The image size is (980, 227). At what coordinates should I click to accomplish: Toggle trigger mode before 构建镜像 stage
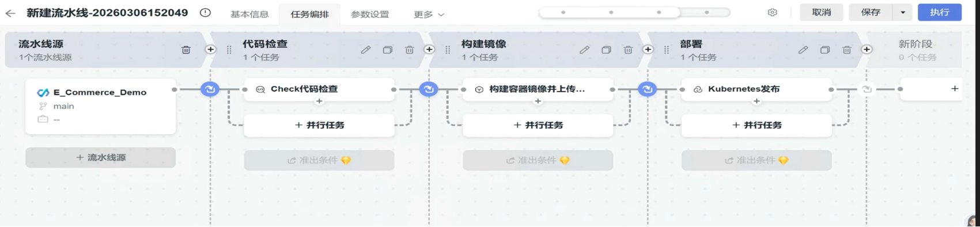point(429,89)
